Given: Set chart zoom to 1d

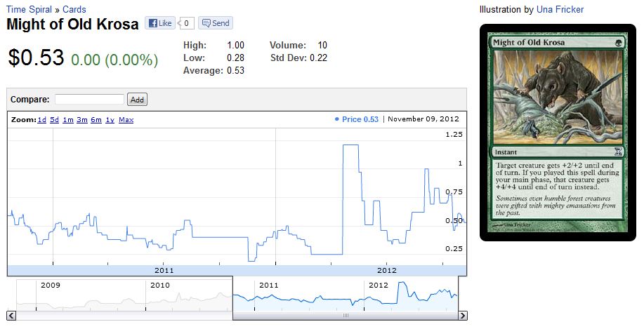Looking at the screenshot, I should (x=41, y=120).
